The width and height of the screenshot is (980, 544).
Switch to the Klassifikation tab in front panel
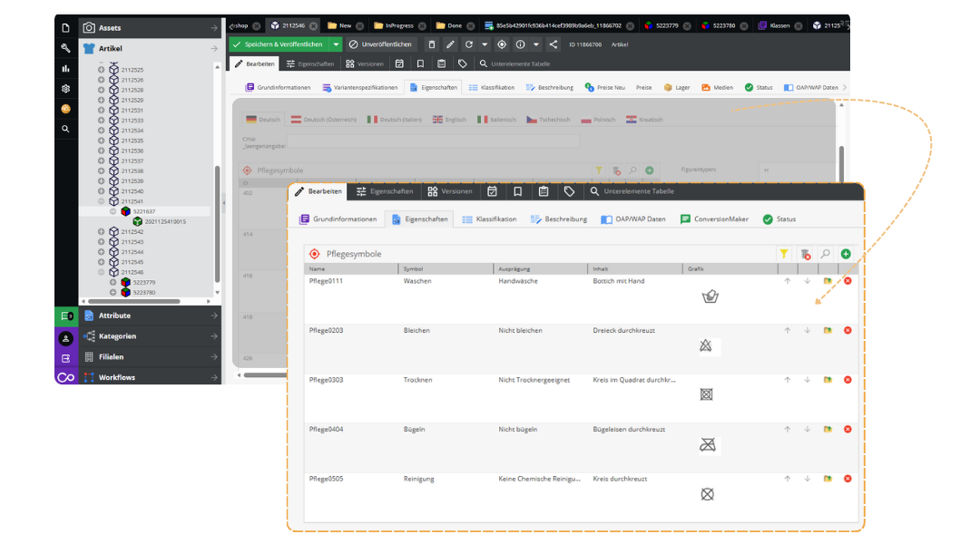click(489, 219)
